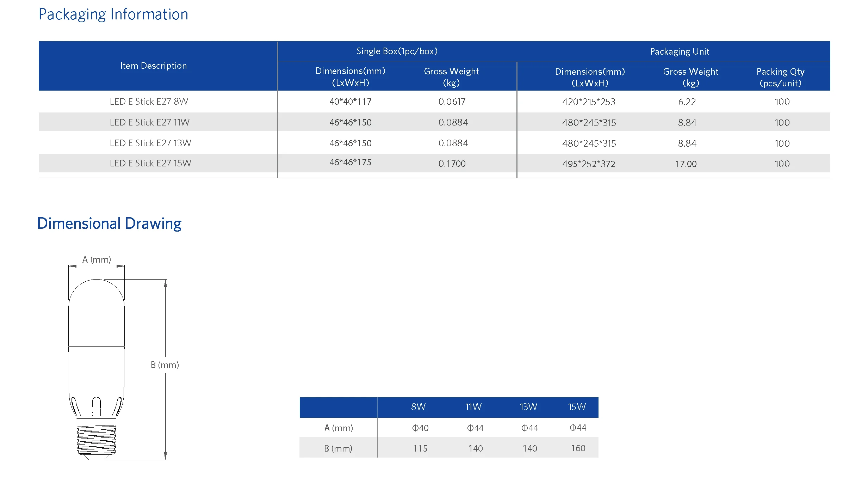Image resolution: width=868 pixels, height=484 pixels.
Task: Click the 17.00 gross weight cell
Action: pos(686,164)
